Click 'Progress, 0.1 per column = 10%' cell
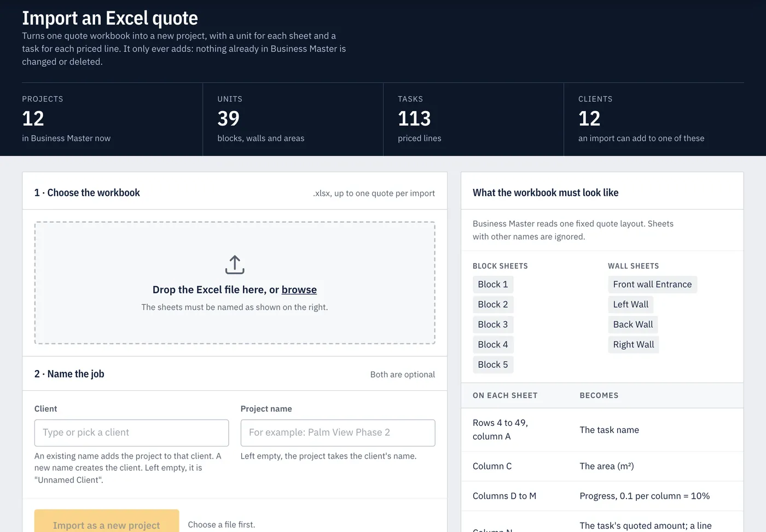Image resolution: width=766 pixels, height=532 pixels. coord(645,496)
